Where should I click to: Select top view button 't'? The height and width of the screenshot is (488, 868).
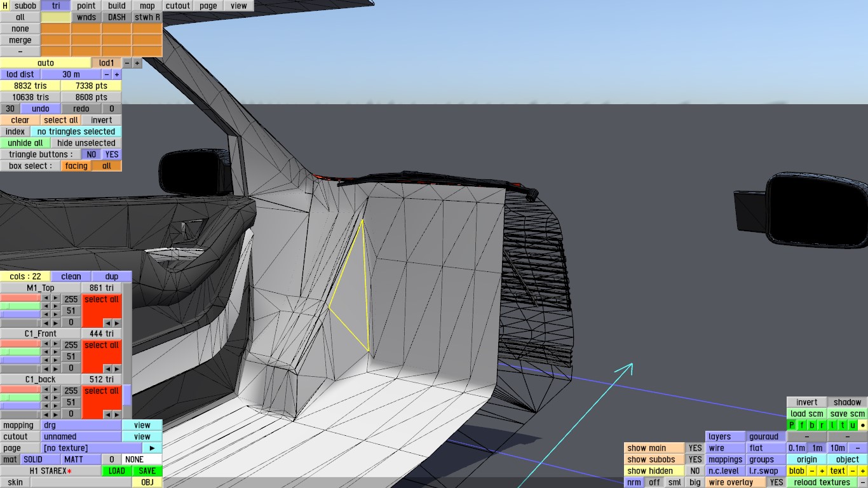tap(843, 425)
